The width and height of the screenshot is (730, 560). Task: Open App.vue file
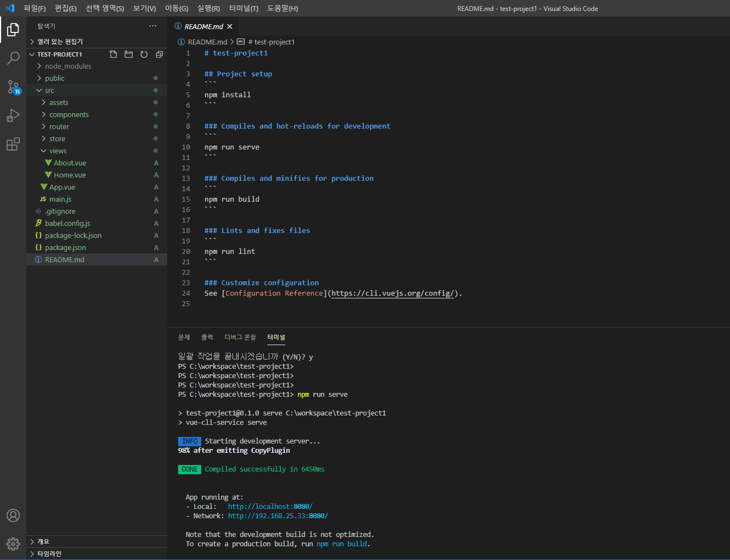pyautogui.click(x=97, y=187)
